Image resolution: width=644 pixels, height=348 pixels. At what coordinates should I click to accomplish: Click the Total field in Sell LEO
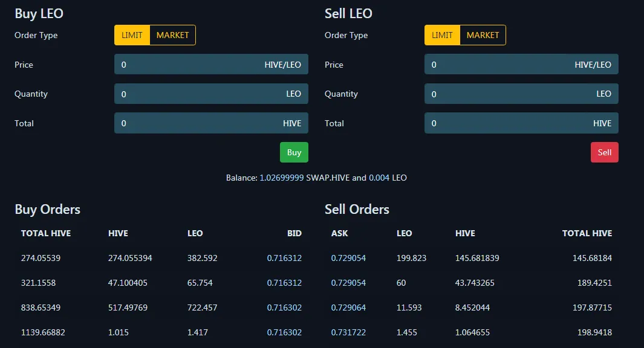point(521,123)
